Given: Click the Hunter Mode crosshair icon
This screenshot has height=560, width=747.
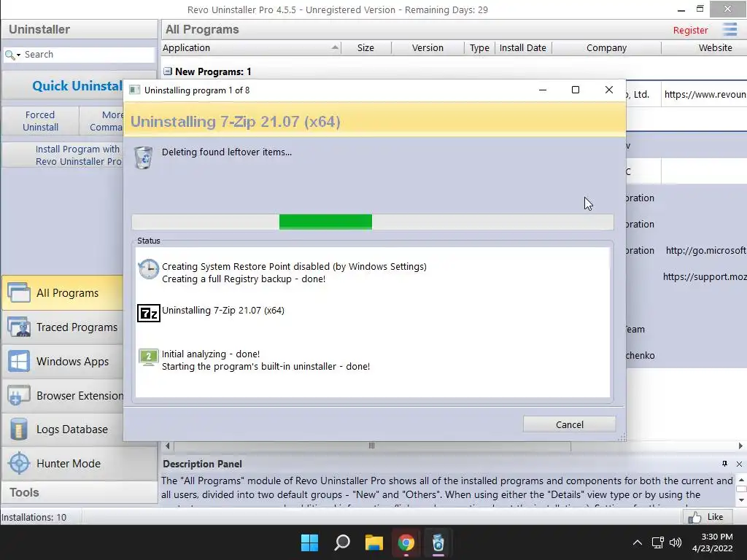Looking at the screenshot, I should (x=19, y=463).
